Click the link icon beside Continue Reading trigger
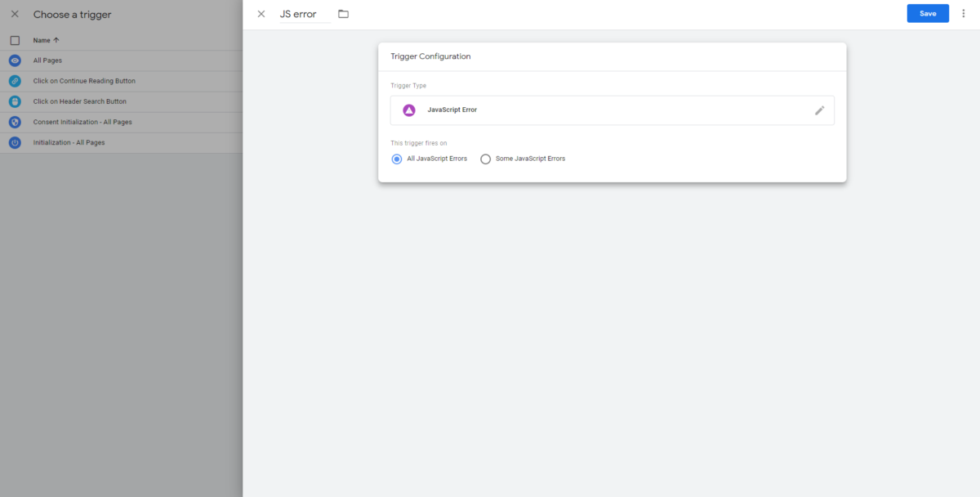The image size is (980, 497). 14,81
